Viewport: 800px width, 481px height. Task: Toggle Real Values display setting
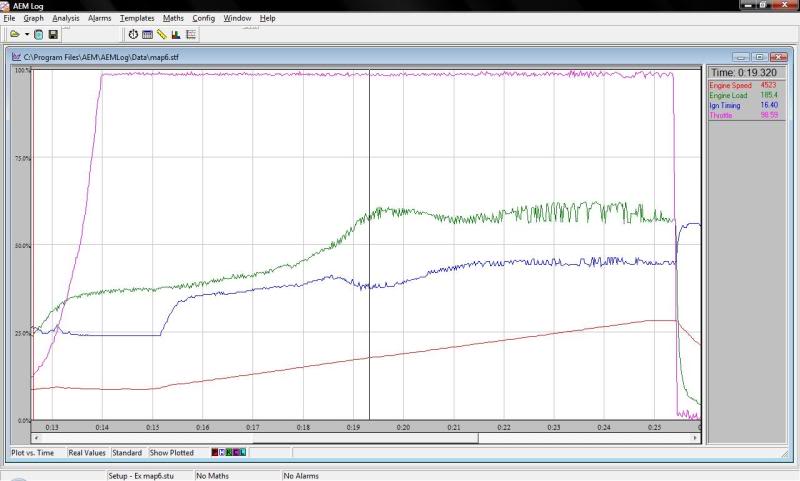[x=87, y=453]
